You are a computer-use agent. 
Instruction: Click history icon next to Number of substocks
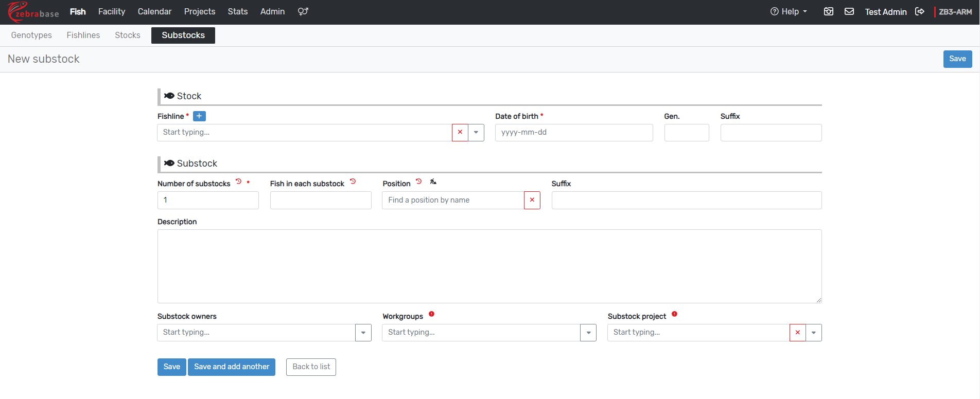tap(238, 182)
